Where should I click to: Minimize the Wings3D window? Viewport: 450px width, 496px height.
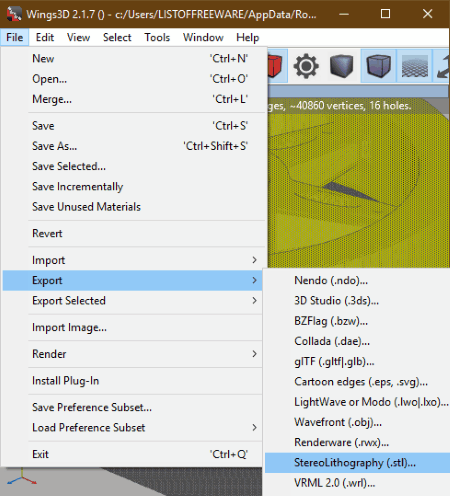344,14
